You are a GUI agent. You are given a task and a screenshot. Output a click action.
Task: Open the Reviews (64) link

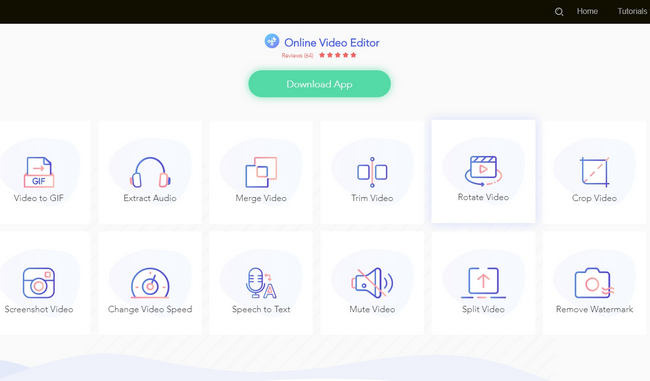pyautogui.click(x=298, y=56)
